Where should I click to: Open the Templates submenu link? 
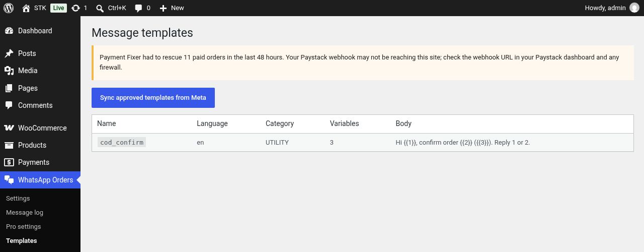tap(22, 241)
